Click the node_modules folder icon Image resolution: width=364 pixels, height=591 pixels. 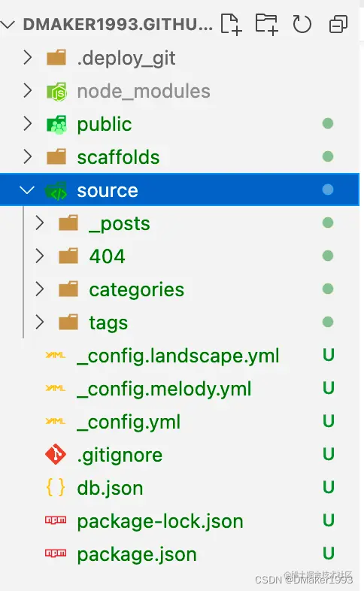coord(56,91)
